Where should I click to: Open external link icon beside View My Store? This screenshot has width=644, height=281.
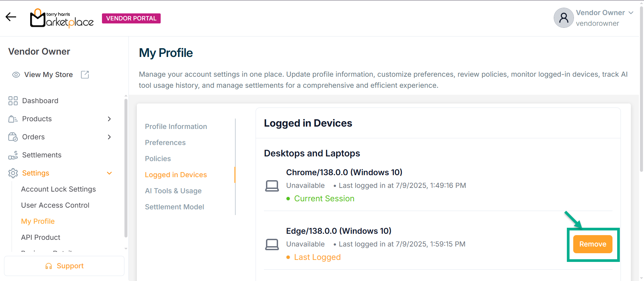pos(85,75)
